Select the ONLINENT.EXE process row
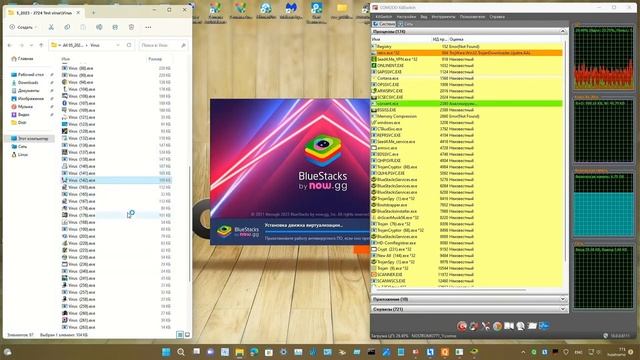This screenshot has width=640, height=360. click(x=467, y=65)
